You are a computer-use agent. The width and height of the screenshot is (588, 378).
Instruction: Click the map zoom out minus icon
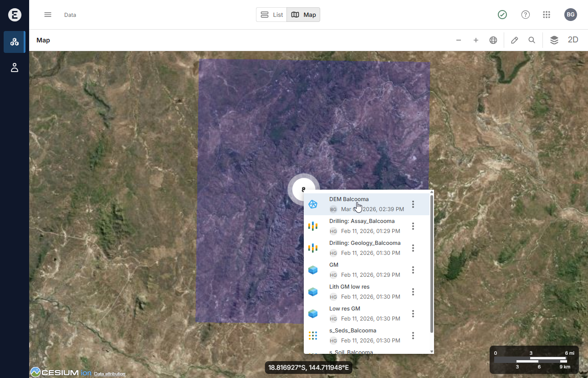coord(459,40)
